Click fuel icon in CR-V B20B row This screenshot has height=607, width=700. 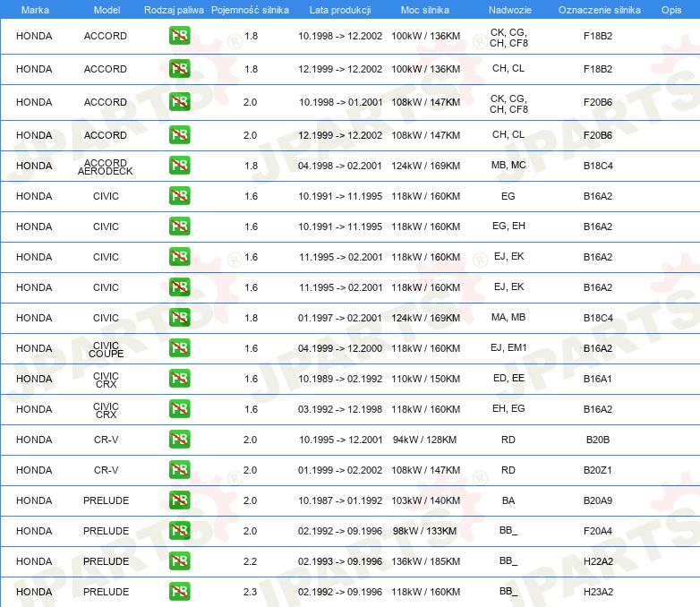179,439
